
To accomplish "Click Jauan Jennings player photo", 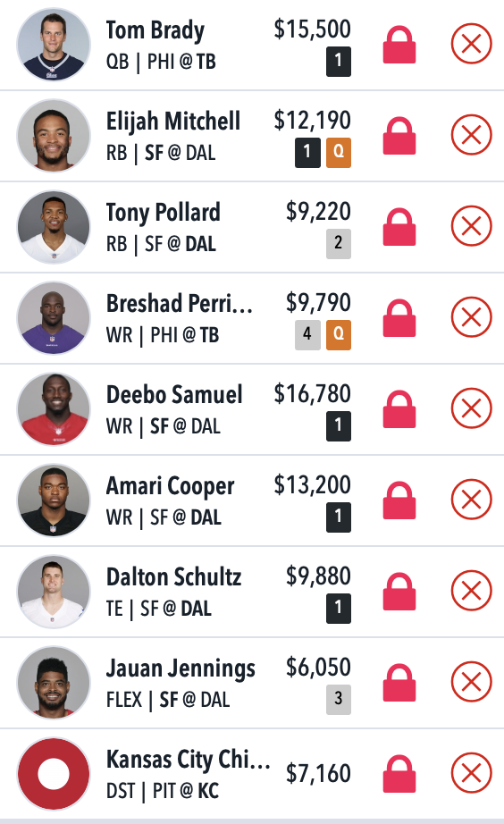I will (x=53, y=682).
